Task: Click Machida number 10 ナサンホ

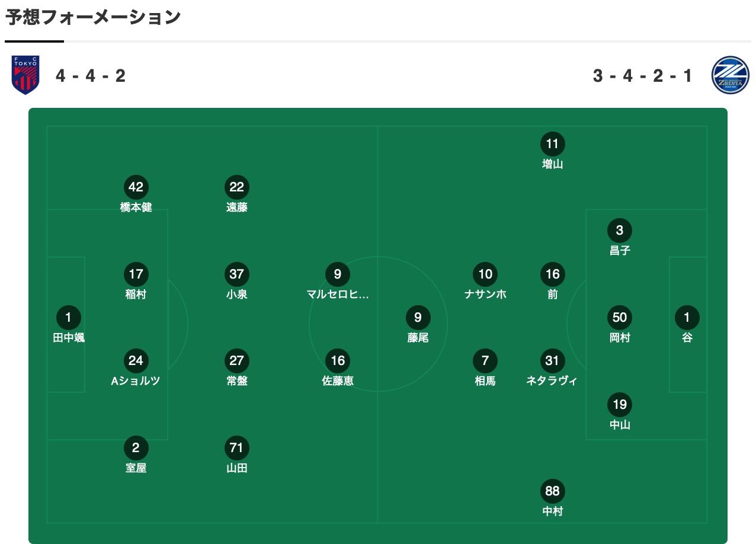Action: coord(485,274)
